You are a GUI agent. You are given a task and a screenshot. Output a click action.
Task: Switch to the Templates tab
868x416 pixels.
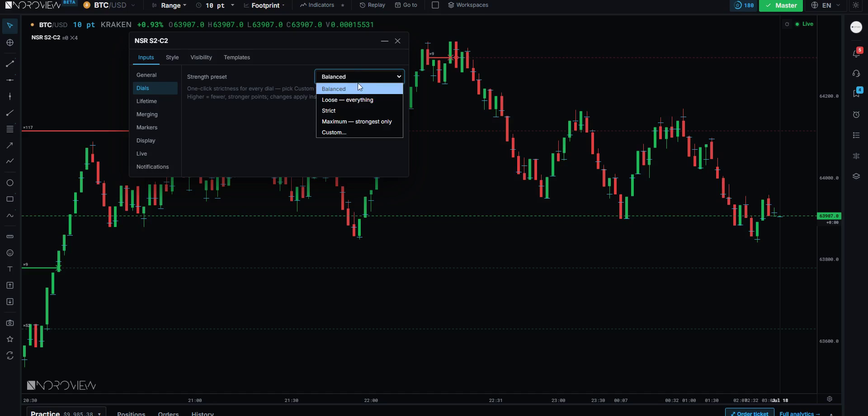click(237, 57)
